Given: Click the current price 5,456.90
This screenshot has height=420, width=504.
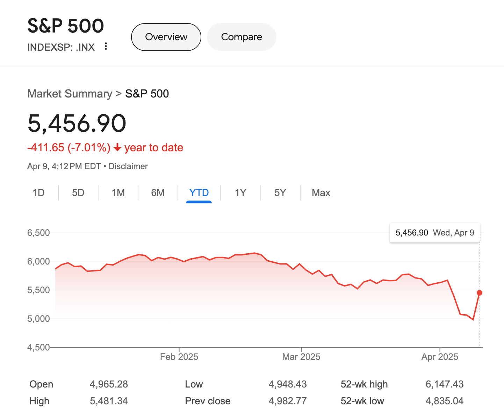Looking at the screenshot, I should pos(77,123).
